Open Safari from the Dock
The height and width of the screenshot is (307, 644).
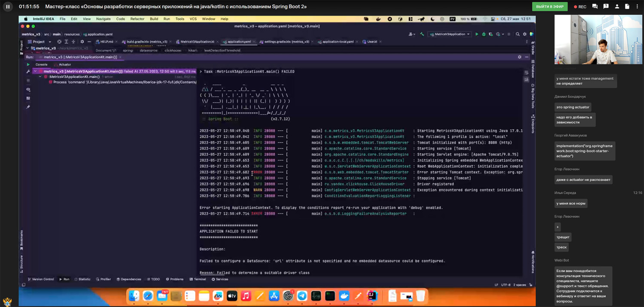tap(148, 296)
